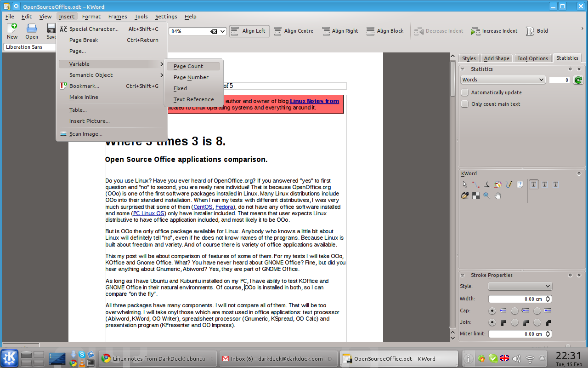Select the first Join style radio button
Image resolution: width=588 pixels, height=368 pixels.
(x=492, y=322)
